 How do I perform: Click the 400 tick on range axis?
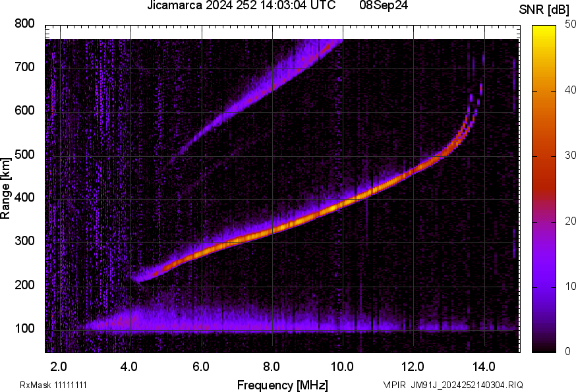point(24,198)
